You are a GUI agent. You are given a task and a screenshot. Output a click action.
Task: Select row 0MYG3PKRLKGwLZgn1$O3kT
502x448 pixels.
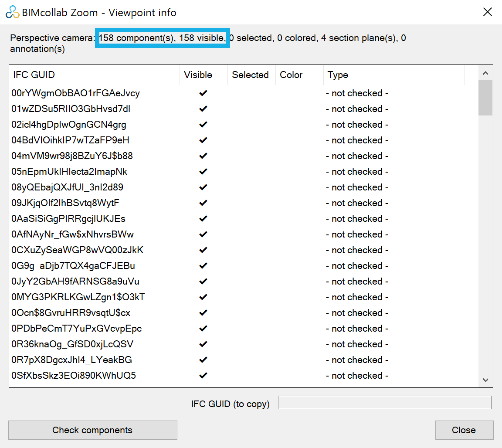[243, 297]
